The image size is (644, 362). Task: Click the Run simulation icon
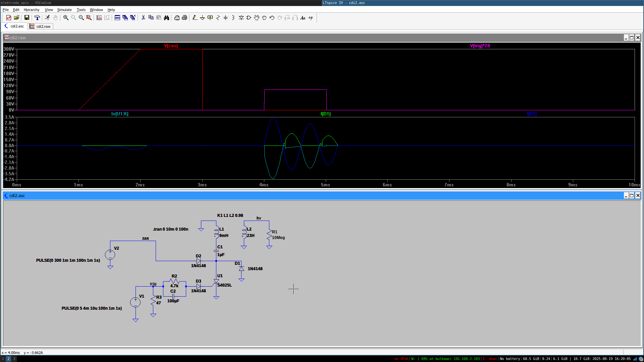pos(47,18)
